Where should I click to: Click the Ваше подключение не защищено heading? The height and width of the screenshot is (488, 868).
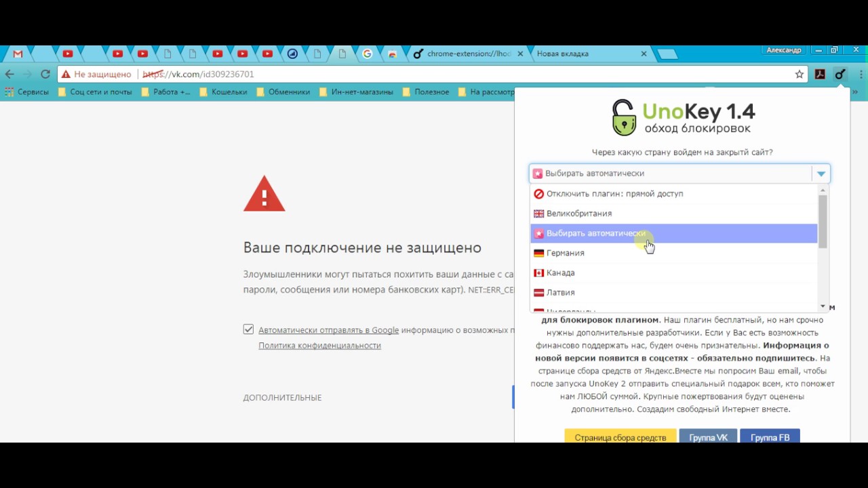[362, 247]
